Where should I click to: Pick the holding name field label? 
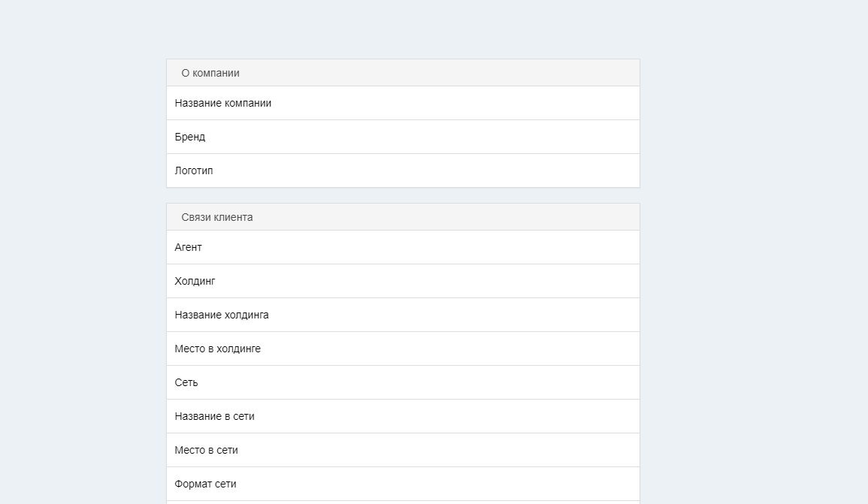[x=222, y=315]
